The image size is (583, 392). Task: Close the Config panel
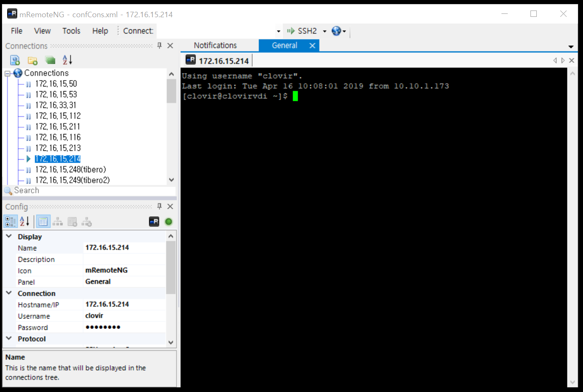(170, 206)
